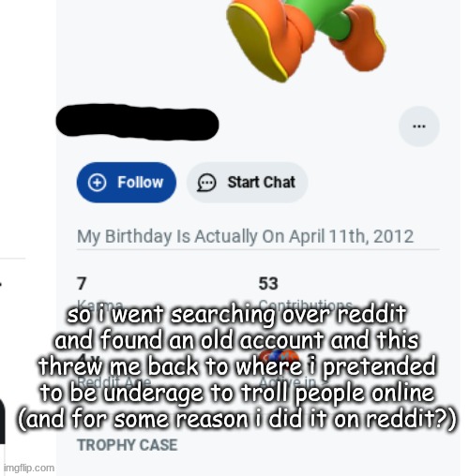Open the TROPHY CASE section
Viewport: 469px width, 476px height.
(x=128, y=445)
